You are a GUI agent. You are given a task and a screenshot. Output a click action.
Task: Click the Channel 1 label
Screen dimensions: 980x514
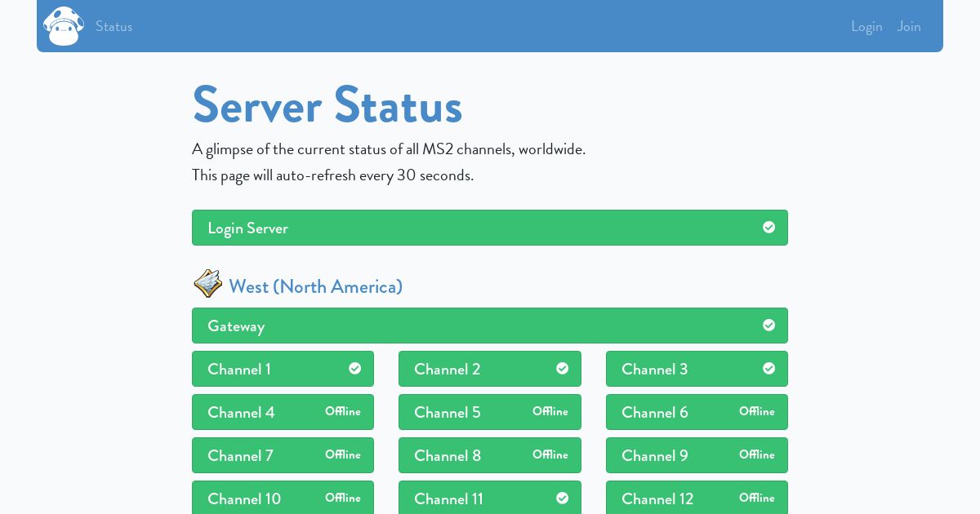point(239,369)
